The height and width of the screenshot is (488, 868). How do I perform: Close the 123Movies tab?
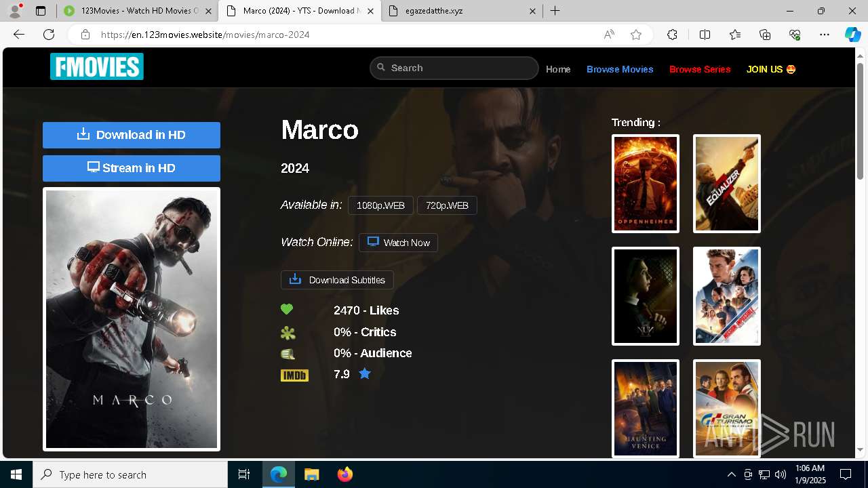(x=208, y=11)
